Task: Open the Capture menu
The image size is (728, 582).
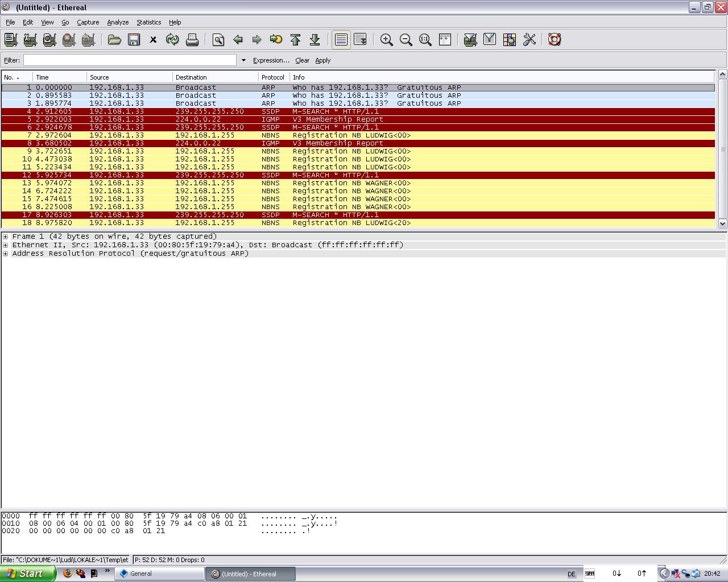Action: [x=88, y=22]
